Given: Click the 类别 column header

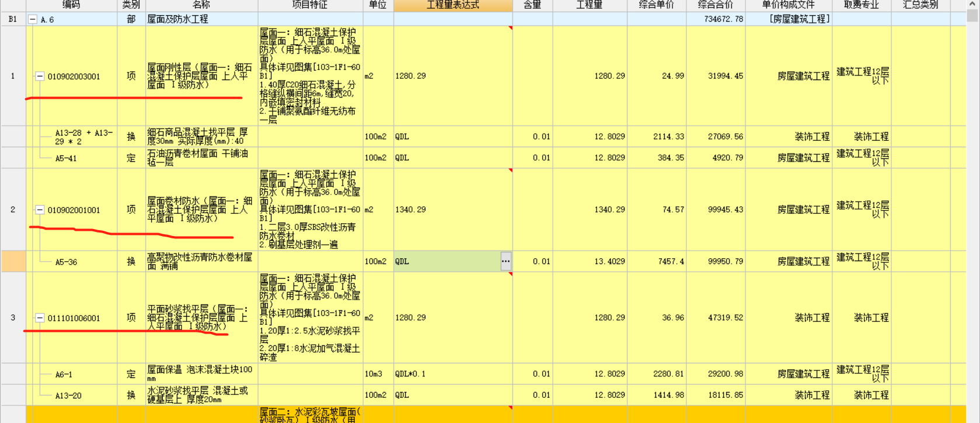Looking at the screenshot, I should (x=131, y=5).
